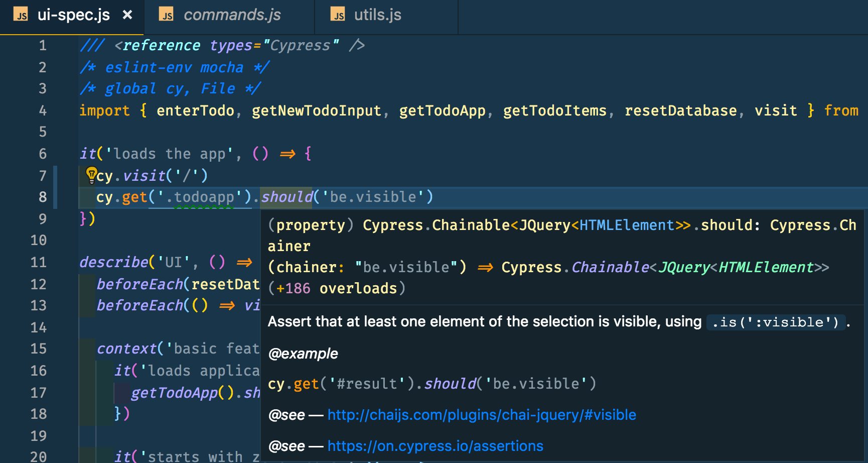
Task: Click the .is(':visible') code snippet in tooltip
Action: coord(776,322)
